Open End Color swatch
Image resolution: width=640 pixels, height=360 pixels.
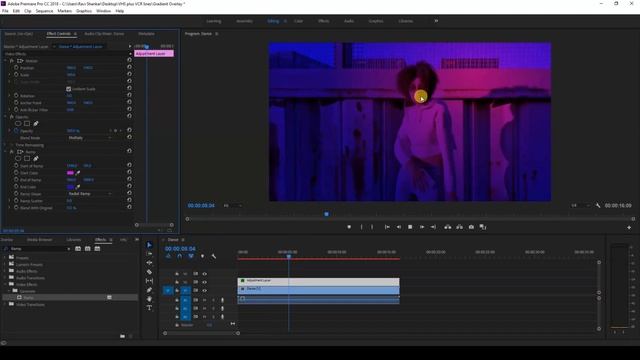70,187
